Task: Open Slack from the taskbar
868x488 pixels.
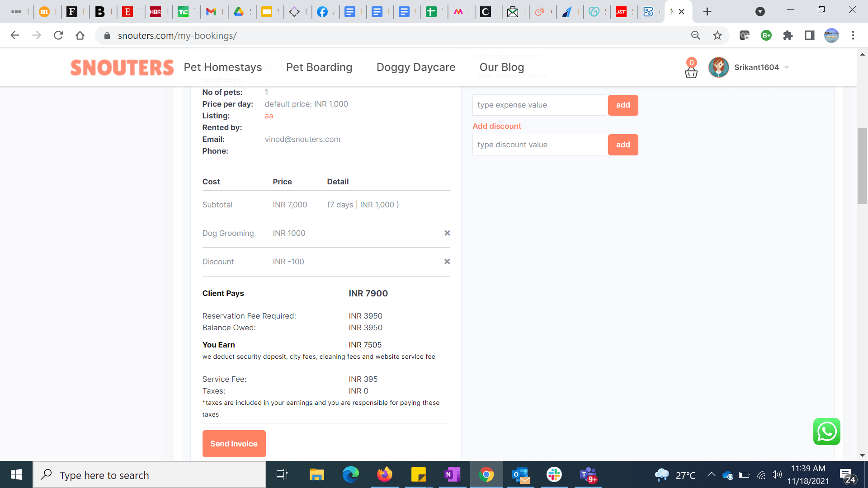Action: (x=554, y=475)
